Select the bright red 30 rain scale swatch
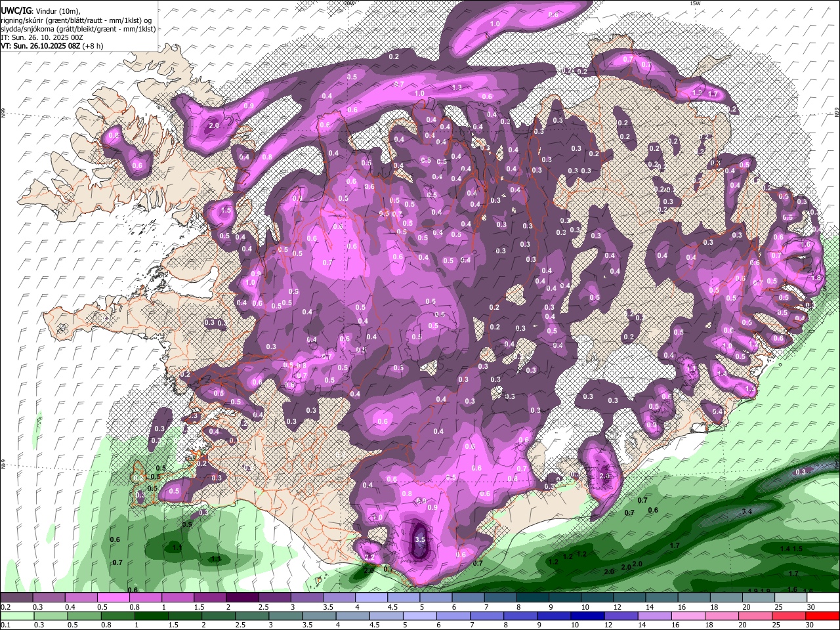This screenshot has width=840, height=630. point(823,616)
